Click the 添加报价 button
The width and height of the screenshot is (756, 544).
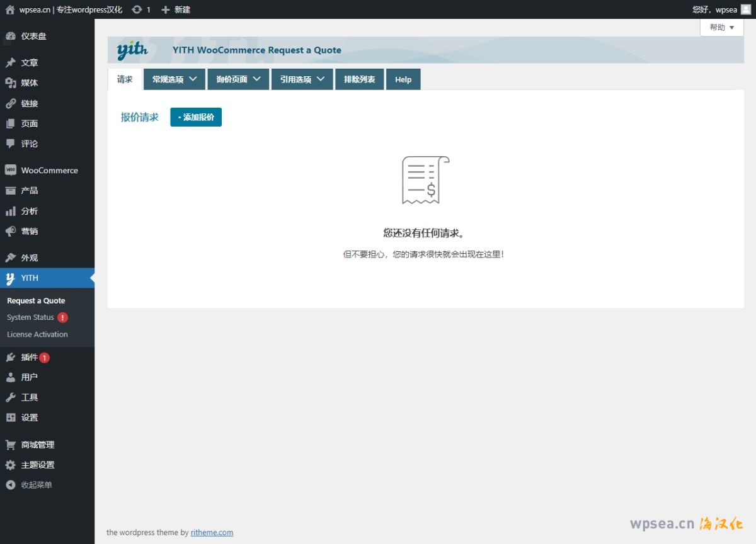[196, 117]
